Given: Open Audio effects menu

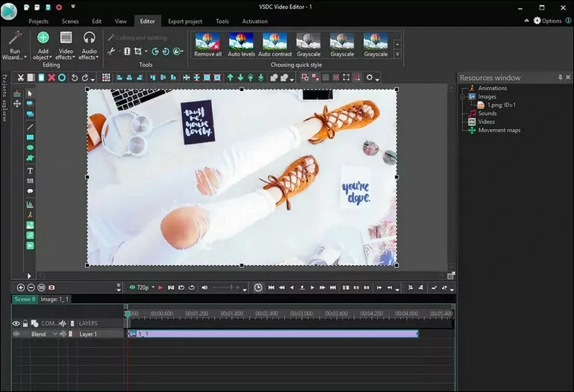Looking at the screenshot, I should 89,46.
